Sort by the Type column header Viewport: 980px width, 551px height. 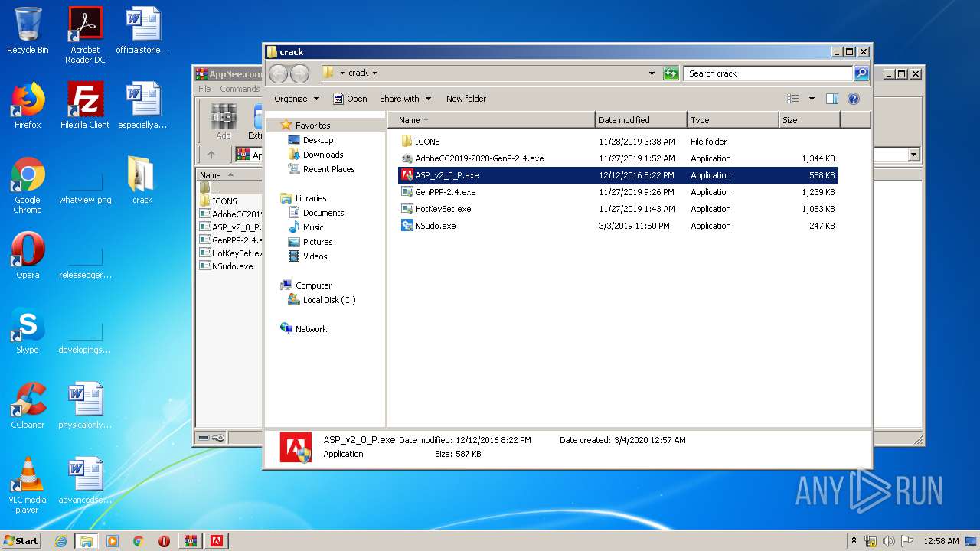coord(733,120)
